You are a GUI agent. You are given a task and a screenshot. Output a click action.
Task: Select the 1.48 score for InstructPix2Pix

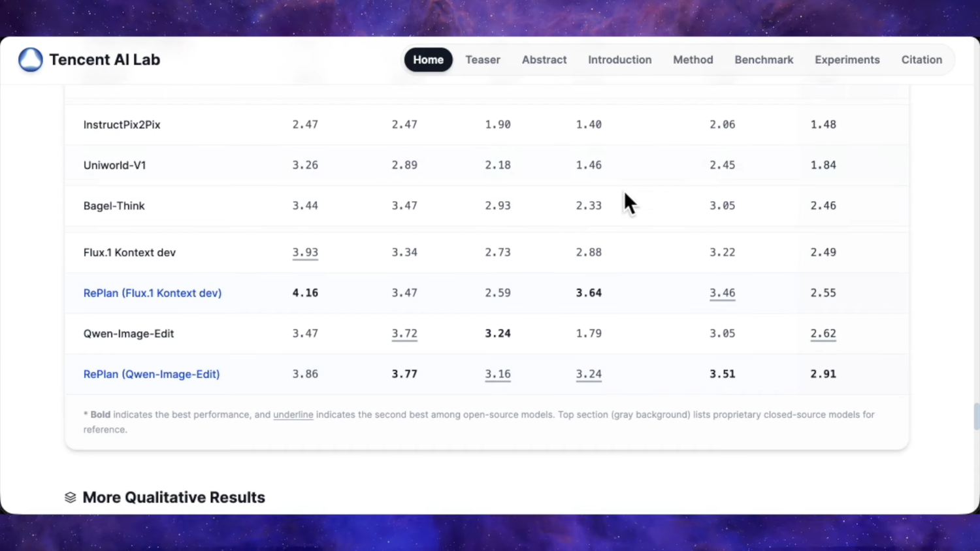(823, 125)
